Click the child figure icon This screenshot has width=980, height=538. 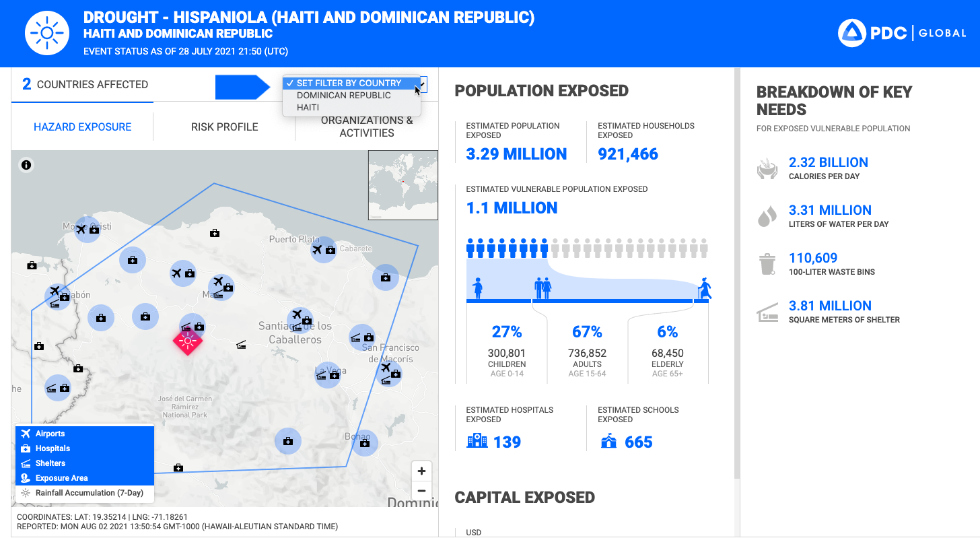(x=478, y=288)
